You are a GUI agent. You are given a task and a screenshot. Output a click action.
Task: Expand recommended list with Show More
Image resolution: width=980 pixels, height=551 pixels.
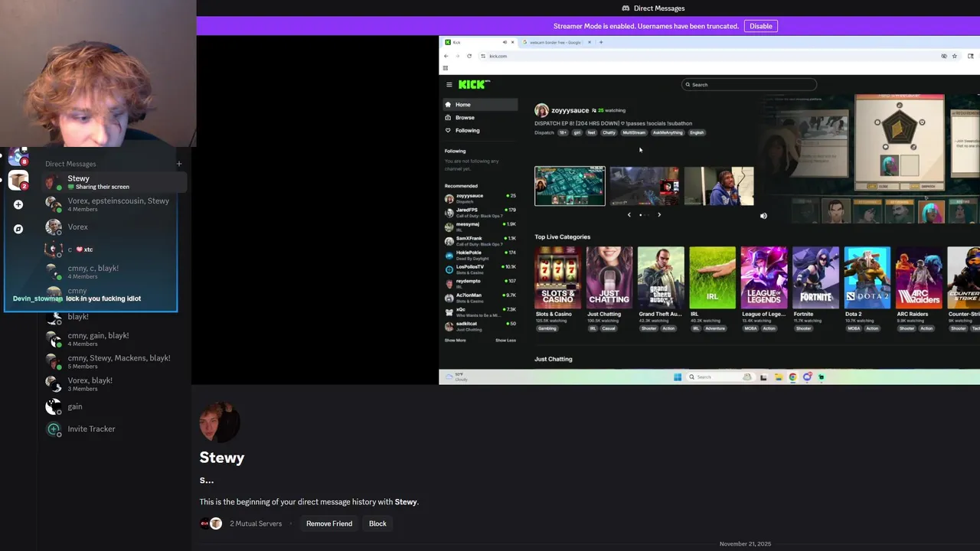coord(456,341)
